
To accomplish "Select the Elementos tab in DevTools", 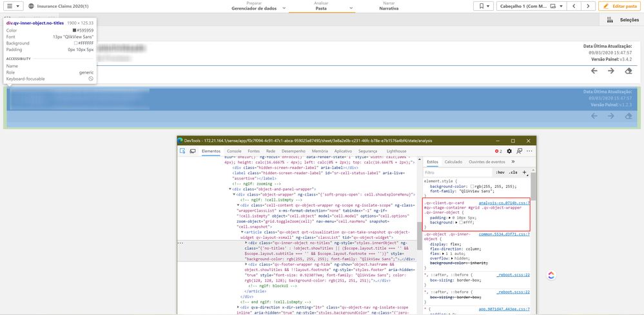I will (x=211, y=151).
